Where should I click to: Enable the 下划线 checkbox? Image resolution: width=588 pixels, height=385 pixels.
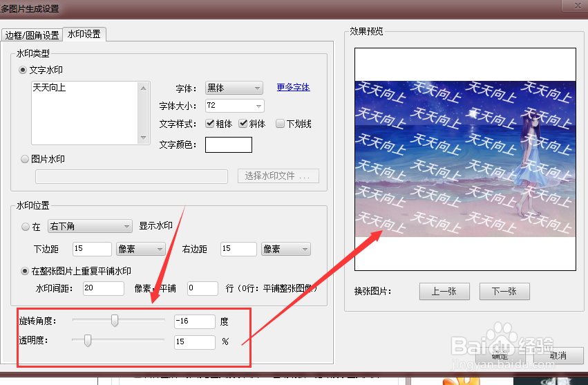click(x=280, y=124)
